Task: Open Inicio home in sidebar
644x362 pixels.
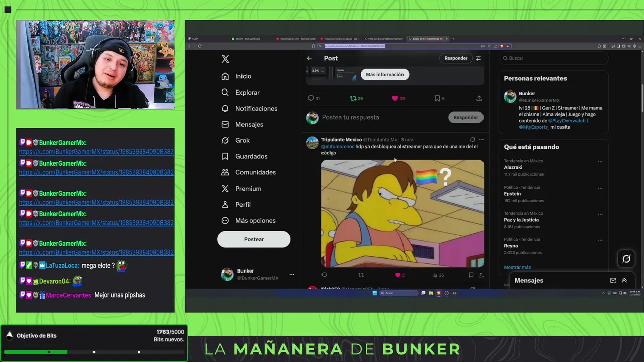Action: pos(236,76)
